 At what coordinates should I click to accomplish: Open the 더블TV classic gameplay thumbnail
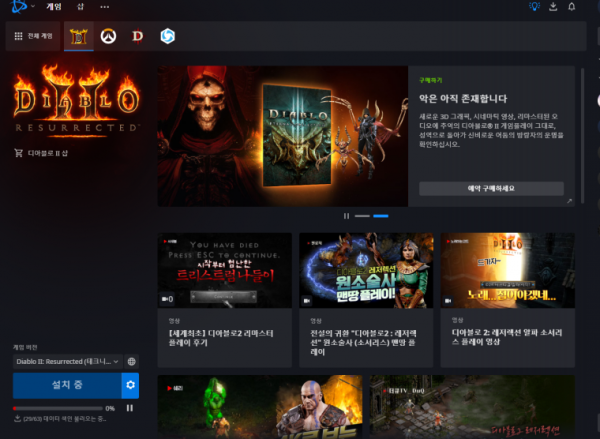472,407
